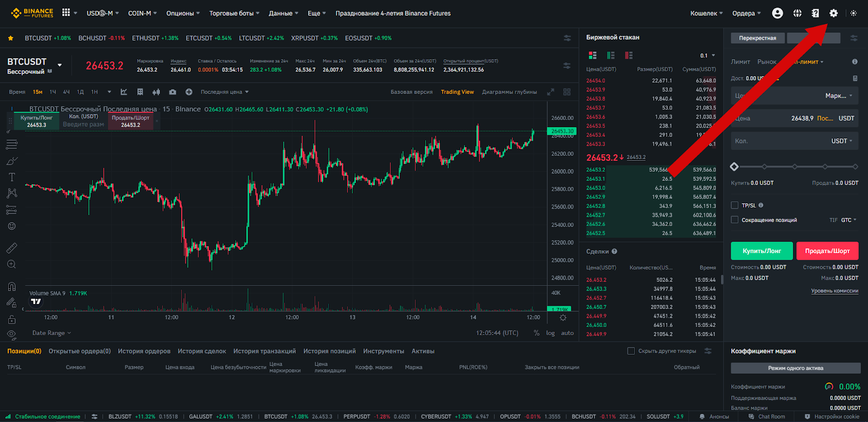Expand the COIN-M dropdown menu
This screenshot has width=868, height=422.
click(x=142, y=13)
